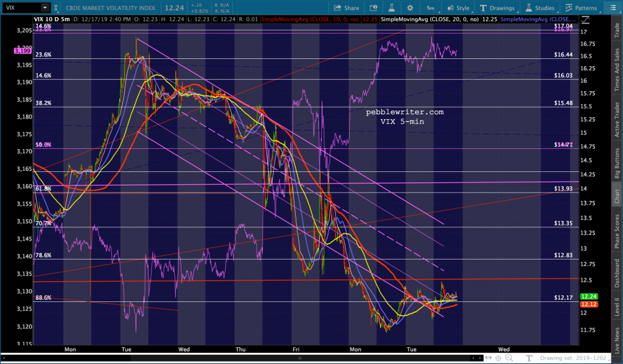This screenshot has height=364, width=623.
Task: Open the Studies menu
Action: tap(540, 8)
